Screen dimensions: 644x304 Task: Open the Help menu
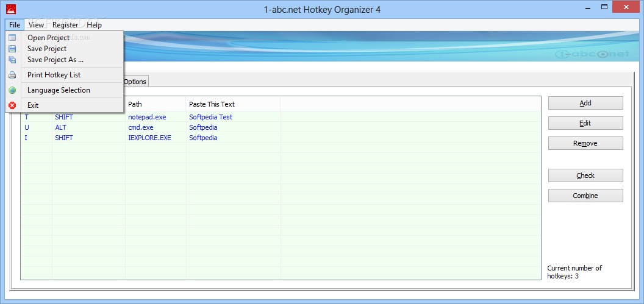(94, 25)
